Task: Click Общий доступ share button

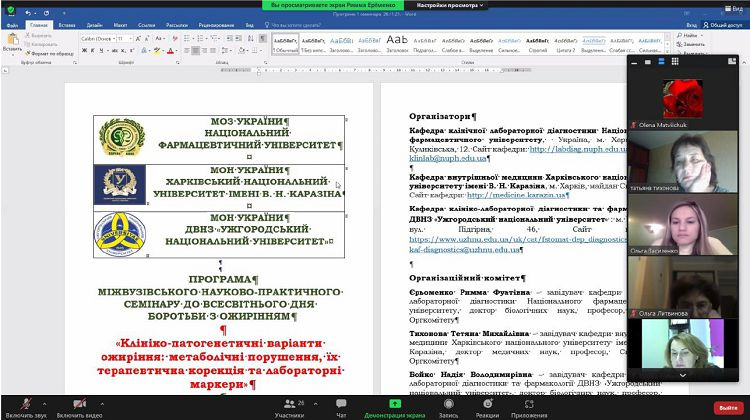Action: (722, 25)
